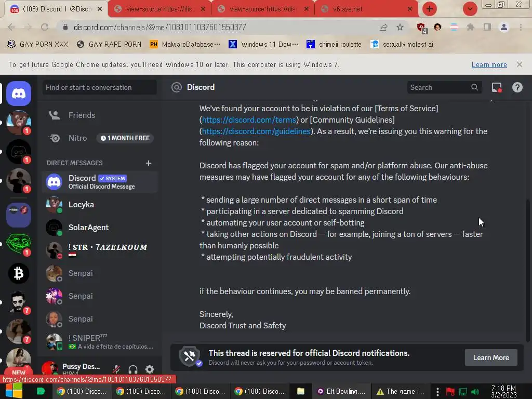Click the Learn More button in thread notice
This screenshot has width=532, height=399.
click(491, 357)
